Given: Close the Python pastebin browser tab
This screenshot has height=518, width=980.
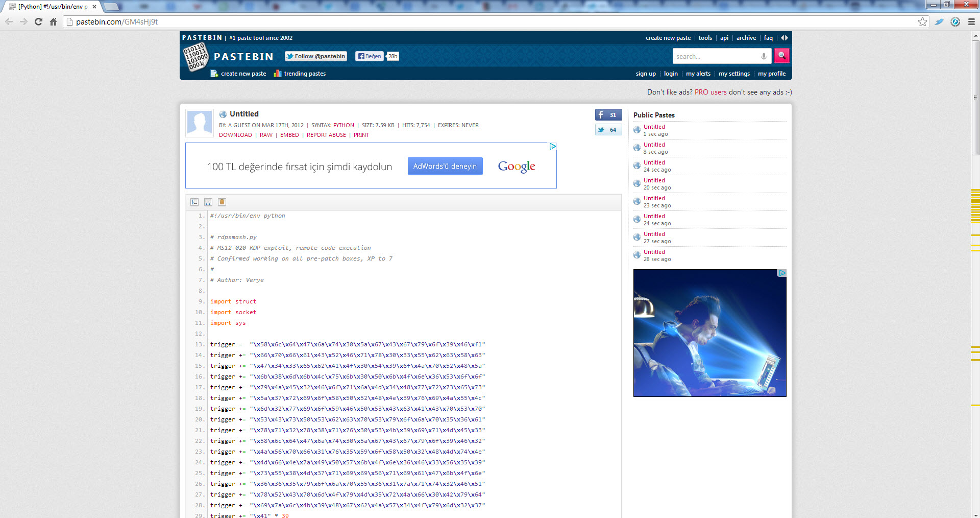Looking at the screenshot, I should 94,7.
